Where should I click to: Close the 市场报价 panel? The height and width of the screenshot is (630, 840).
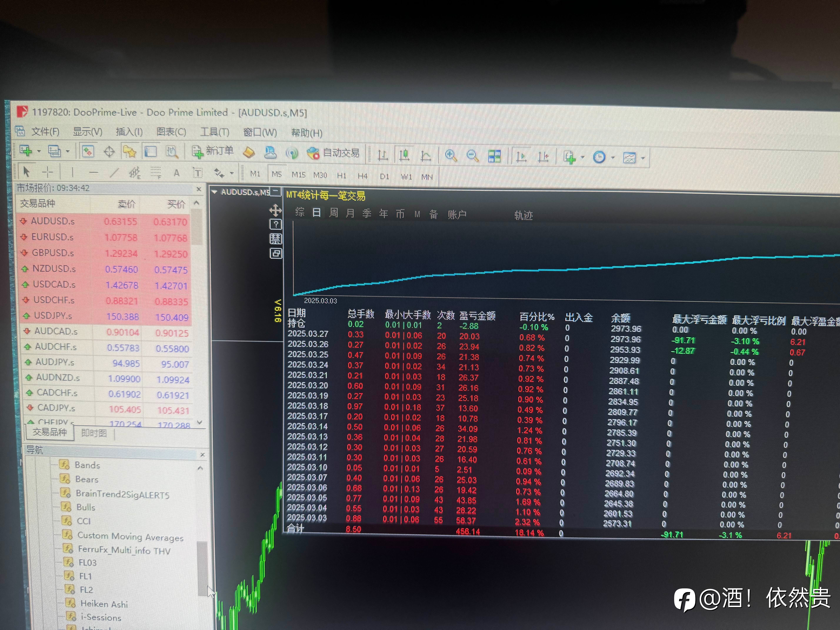point(199,189)
